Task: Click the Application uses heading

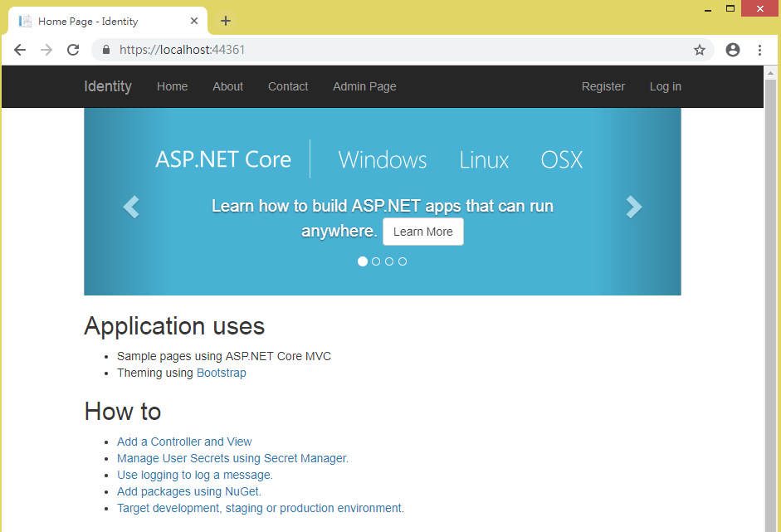Action: coord(174,326)
